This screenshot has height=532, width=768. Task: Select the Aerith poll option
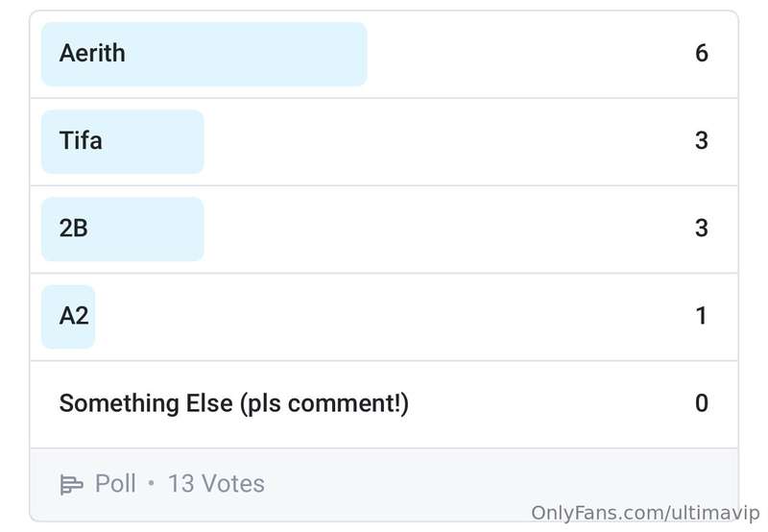(x=384, y=54)
